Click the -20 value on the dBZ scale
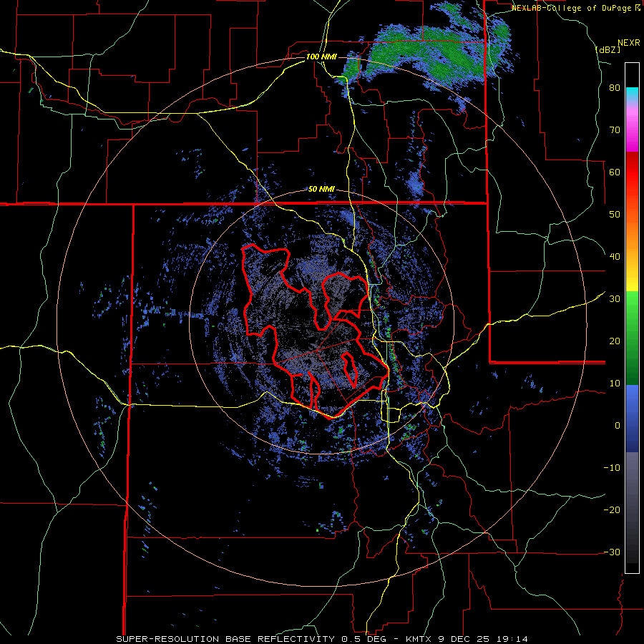The height and width of the screenshot is (644, 644). (x=612, y=510)
